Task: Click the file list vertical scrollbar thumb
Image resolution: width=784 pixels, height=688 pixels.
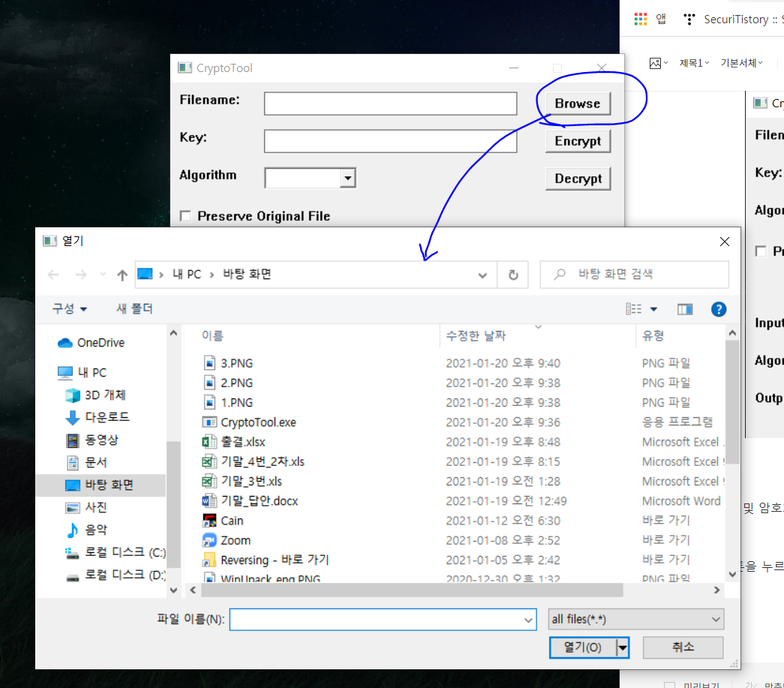Action: click(732, 402)
